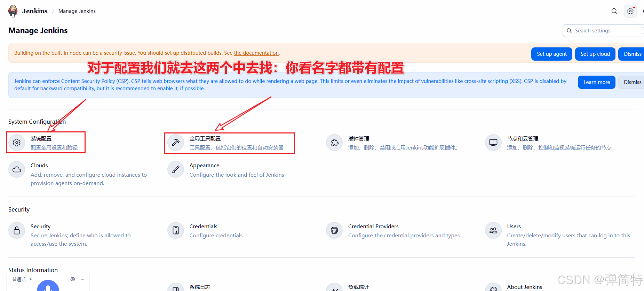The width and height of the screenshot is (644, 291).
Task: Click the 全局工具配置 hammer icon
Action: (176, 143)
